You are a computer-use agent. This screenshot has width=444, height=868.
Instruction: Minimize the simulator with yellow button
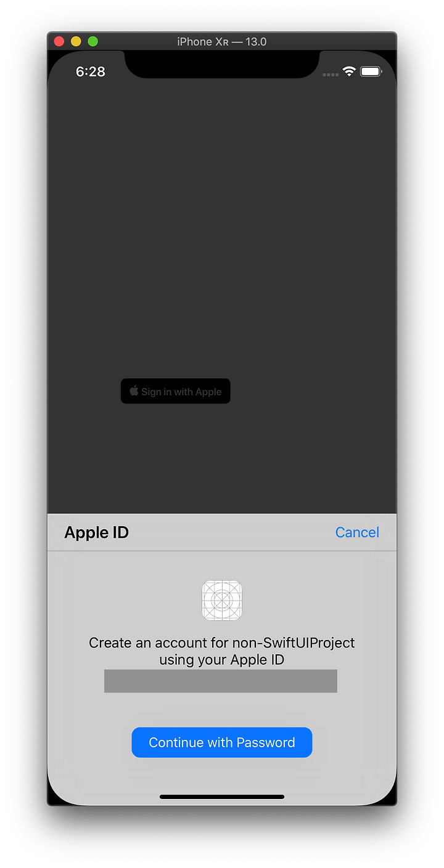pyautogui.click(x=76, y=41)
